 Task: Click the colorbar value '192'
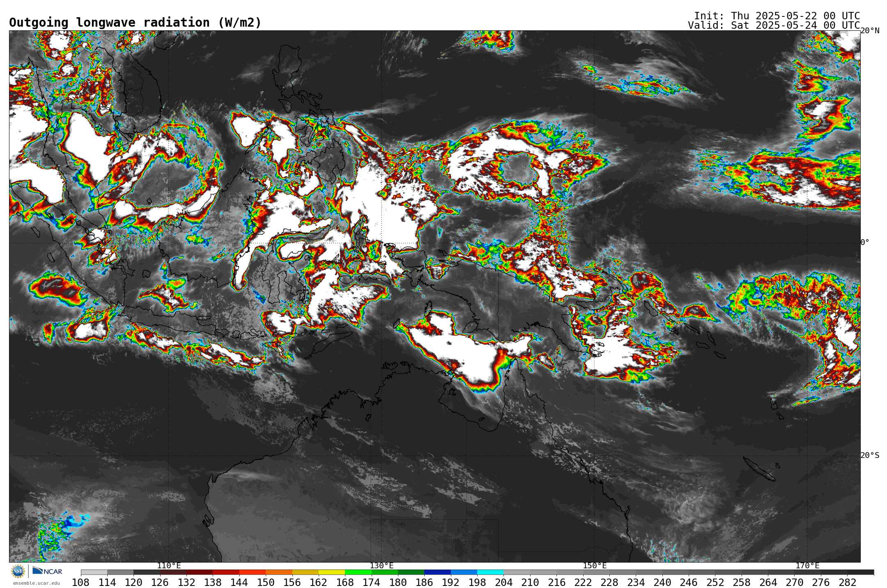click(450, 582)
